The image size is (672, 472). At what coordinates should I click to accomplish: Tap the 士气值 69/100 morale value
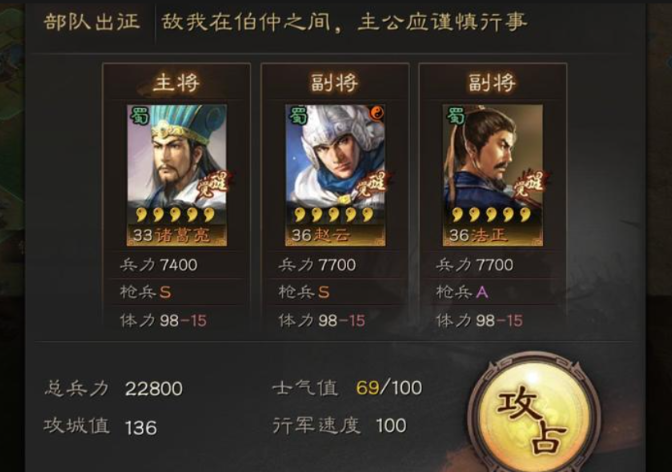389,388
